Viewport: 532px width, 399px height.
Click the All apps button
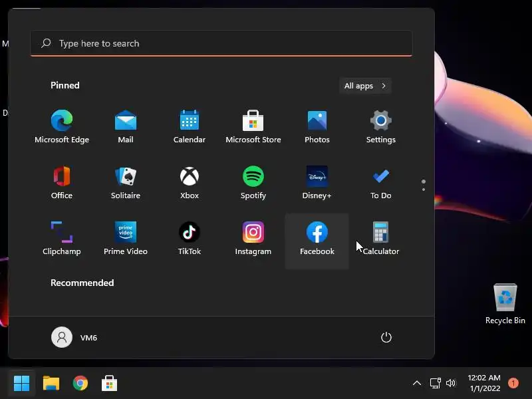tap(365, 86)
